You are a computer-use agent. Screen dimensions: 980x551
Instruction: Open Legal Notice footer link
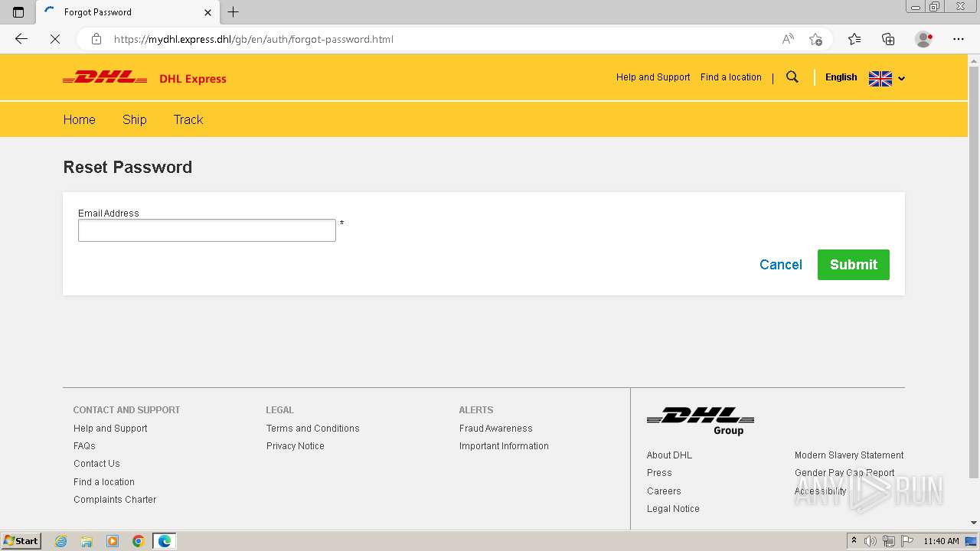pyautogui.click(x=673, y=509)
